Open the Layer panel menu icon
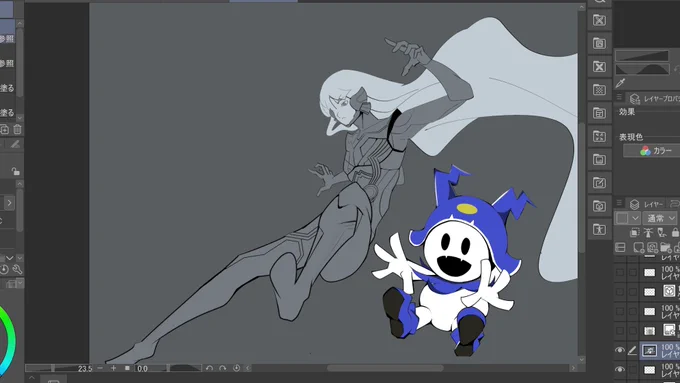This screenshot has width=680, height=383. pyautogui.click(x=619, y=203)
